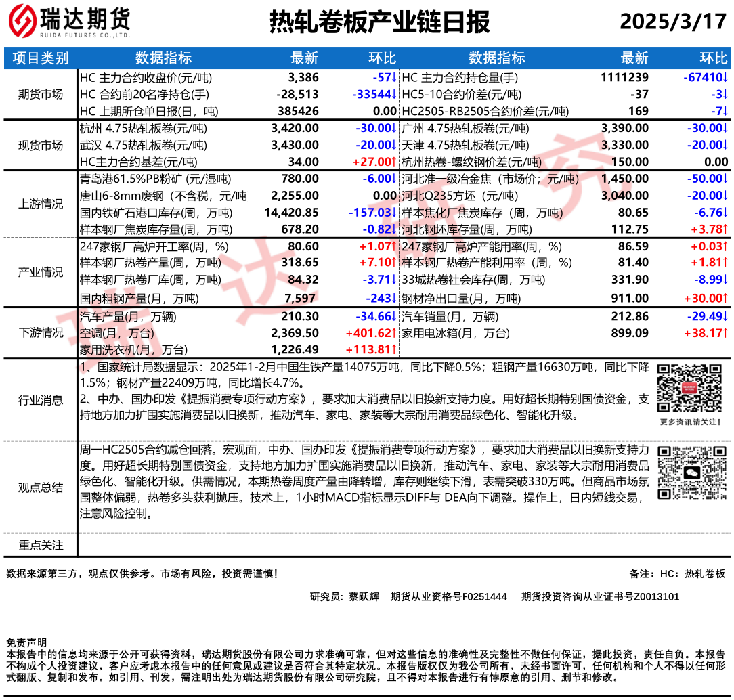
Task: Click the 重点关注 category cell
Action: pos(40,545)
